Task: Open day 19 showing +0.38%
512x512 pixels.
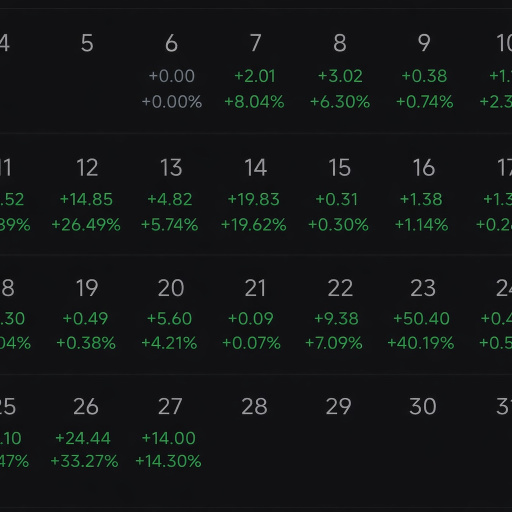Action: [x=87, y=315]
